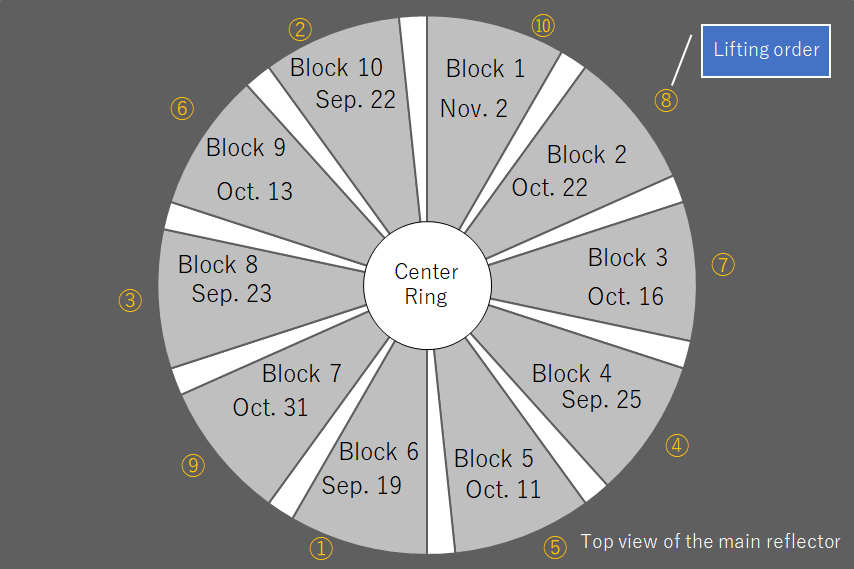Select the circled number 3 marker
This screenshot has width=854, height=569.
tap(130, 301)
